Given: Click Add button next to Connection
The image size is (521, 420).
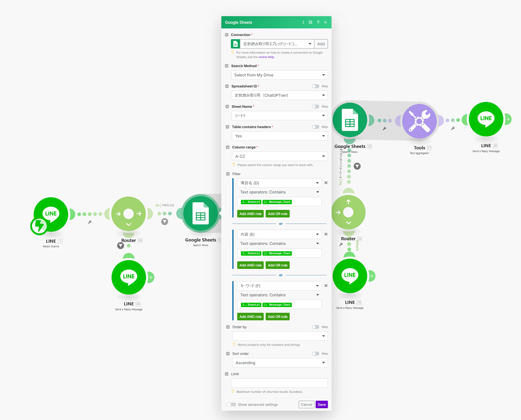Looking at the screenshot, I should click(321, 44).
